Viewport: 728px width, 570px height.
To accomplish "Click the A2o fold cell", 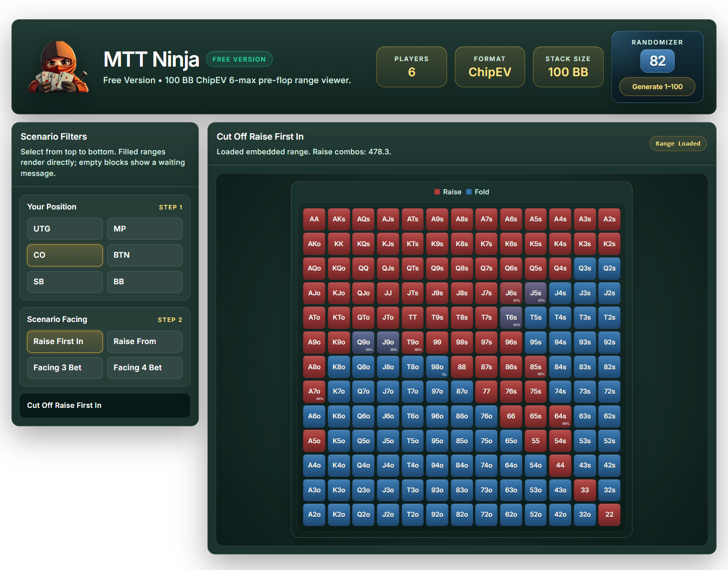I will click(314, 514).
